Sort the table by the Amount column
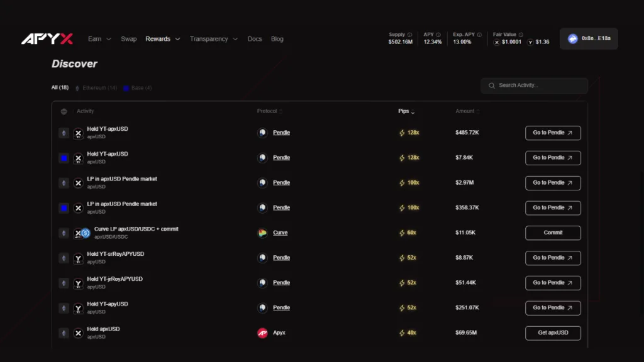 point(467,111)
